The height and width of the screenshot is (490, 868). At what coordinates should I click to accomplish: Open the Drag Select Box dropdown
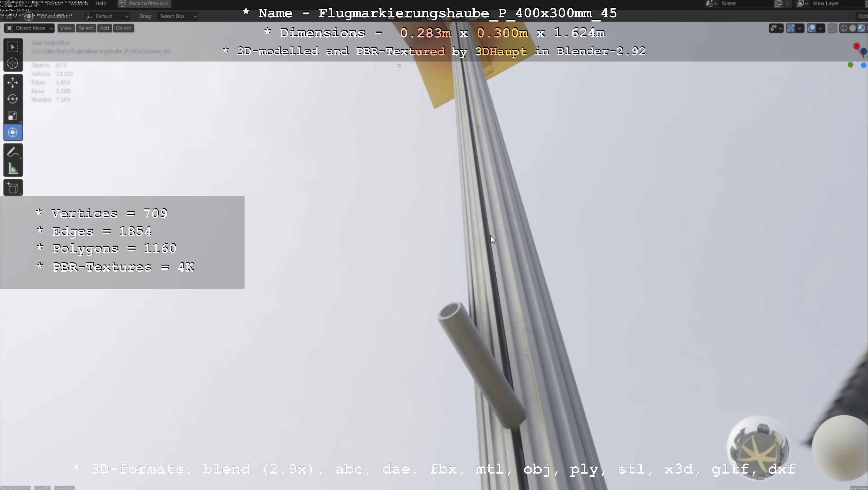click(x=177, y=16)
